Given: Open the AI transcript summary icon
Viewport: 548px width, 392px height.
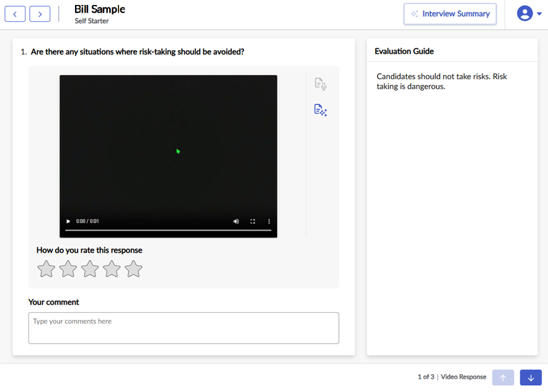Looking at the screenshot, I should (320, 110).
